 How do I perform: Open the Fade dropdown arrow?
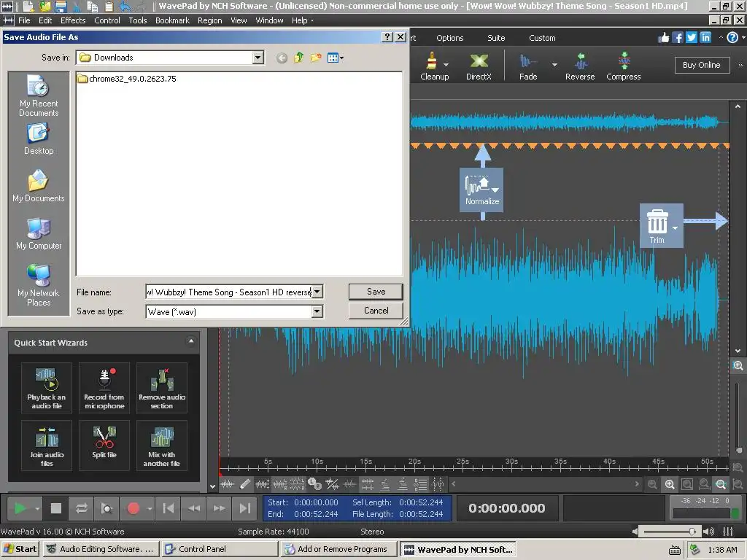point(554,65)
